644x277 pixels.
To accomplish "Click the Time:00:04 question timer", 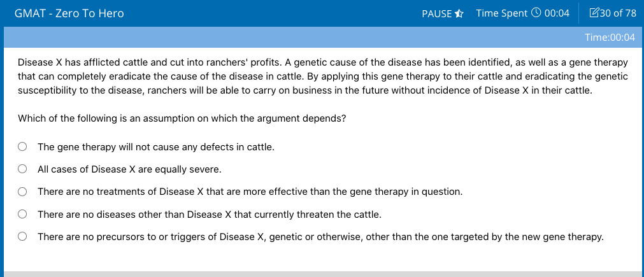I will pos(610,38).
